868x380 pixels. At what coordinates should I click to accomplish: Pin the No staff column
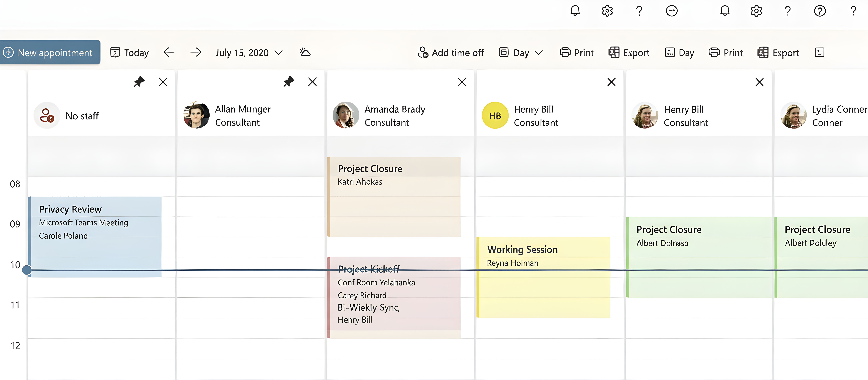pyautogui.click(x=139, y=82)
